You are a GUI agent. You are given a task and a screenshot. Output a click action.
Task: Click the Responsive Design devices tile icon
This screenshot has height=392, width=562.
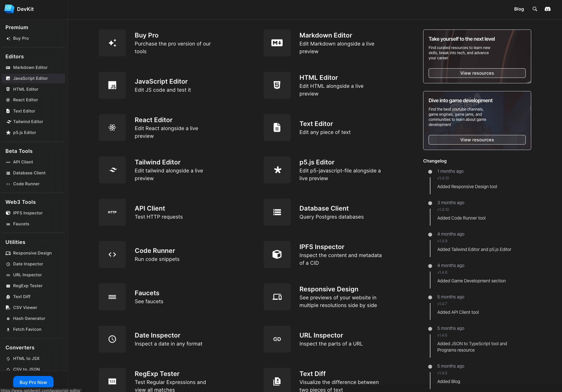277,297
